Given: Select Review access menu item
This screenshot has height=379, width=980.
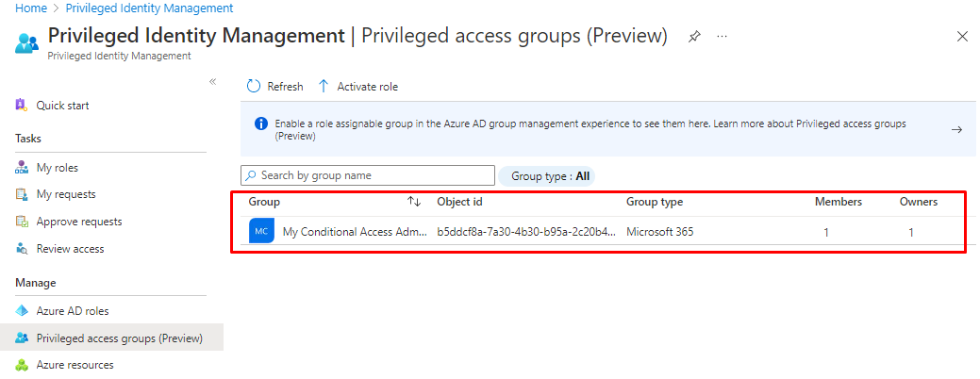Looking at the screenshot, I should (70, 249).
